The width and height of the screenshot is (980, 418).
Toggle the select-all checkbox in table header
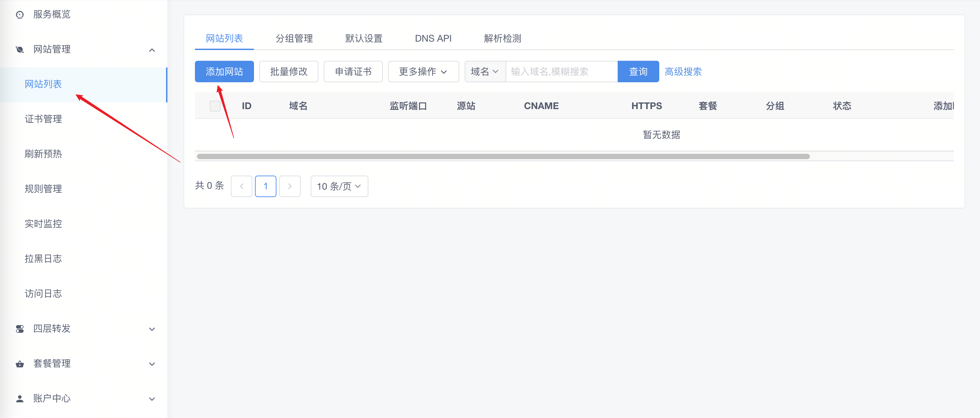[x=215, y=106]
